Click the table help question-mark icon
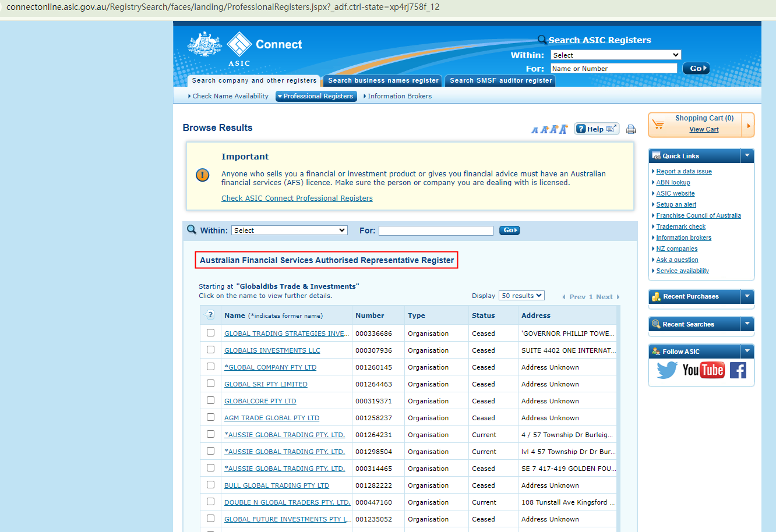The width and height of the screenshot is (776, 532). 210,315
